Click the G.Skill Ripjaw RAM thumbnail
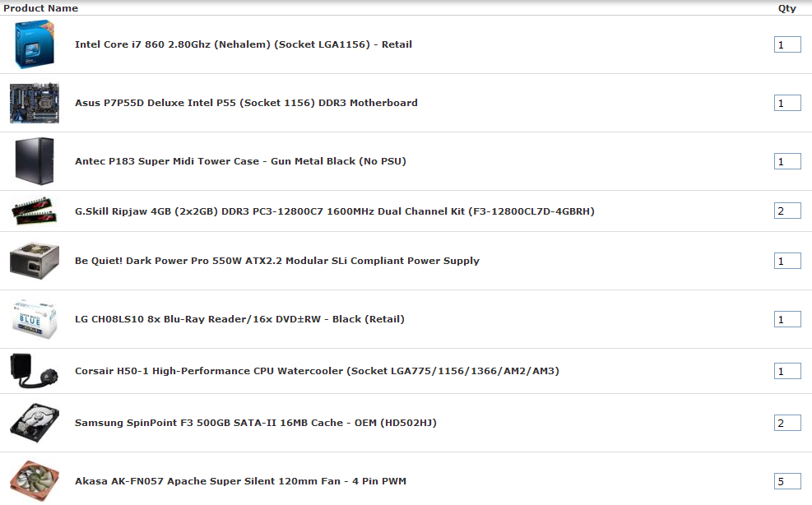This screenshot has height=505, width=812. click(35, 211)
